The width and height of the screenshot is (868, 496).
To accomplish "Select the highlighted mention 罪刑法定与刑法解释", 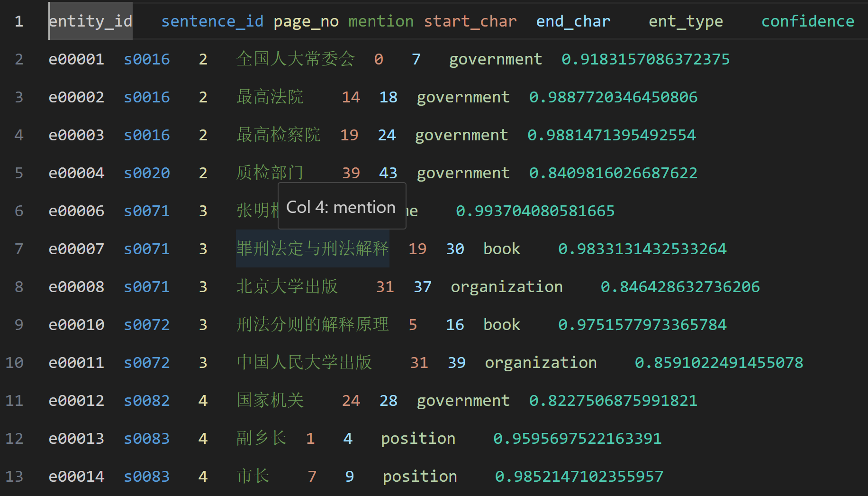I will point(313,248).
